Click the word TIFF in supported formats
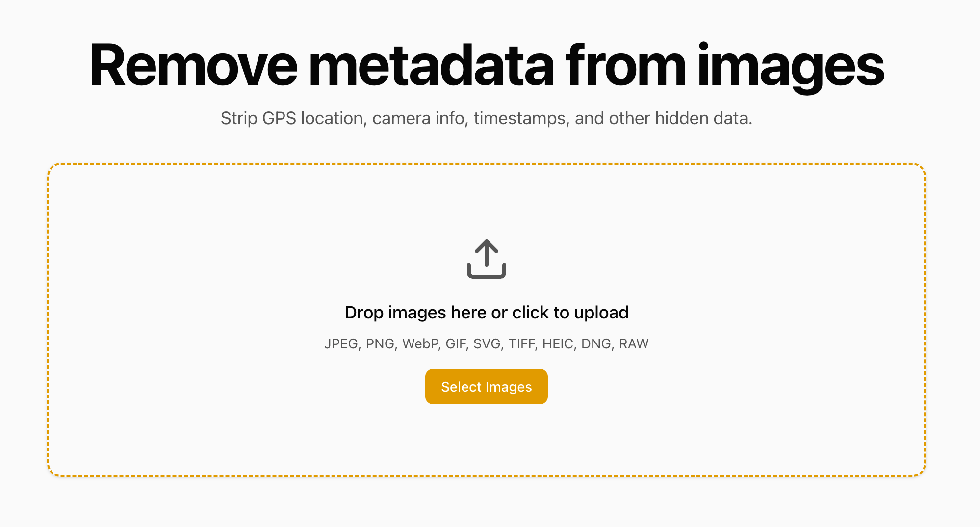This screenshot has height=527, width=980. (521, 344)
